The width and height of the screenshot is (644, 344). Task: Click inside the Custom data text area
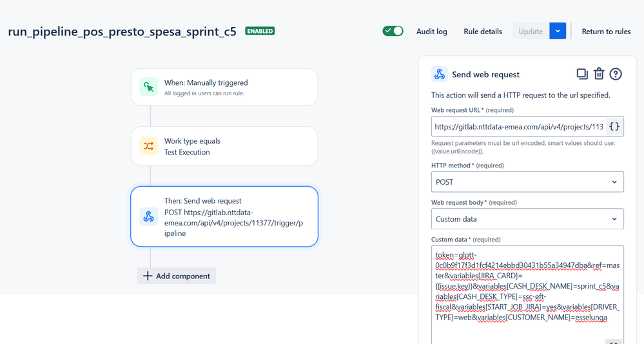[x=527, y=294]
